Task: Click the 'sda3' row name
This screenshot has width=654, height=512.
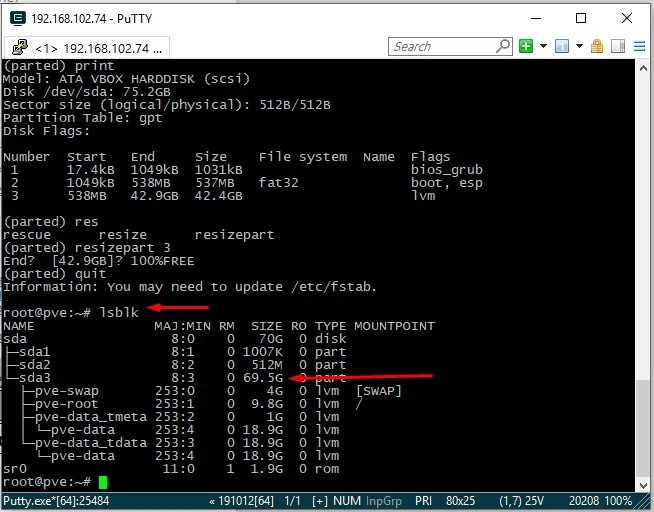Action: point(35,378)
